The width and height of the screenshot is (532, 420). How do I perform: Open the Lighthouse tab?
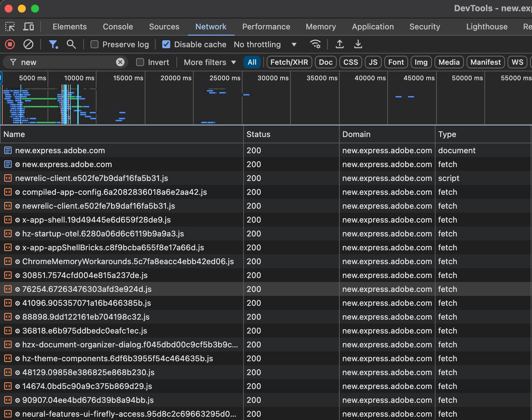coord(487,27)
